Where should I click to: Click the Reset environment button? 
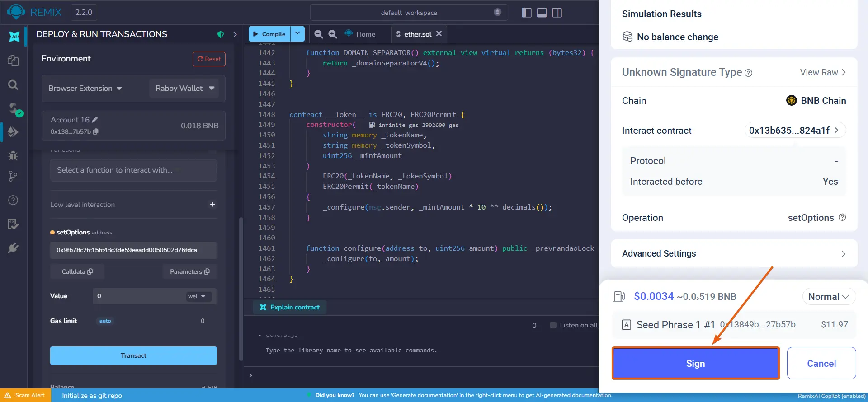click(x=209, y=59)
